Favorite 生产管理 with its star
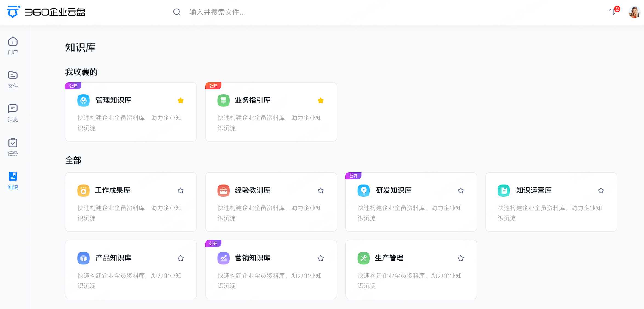Viewport: 644px width, 309px height. pyautogui.click(x=461, y=258)
